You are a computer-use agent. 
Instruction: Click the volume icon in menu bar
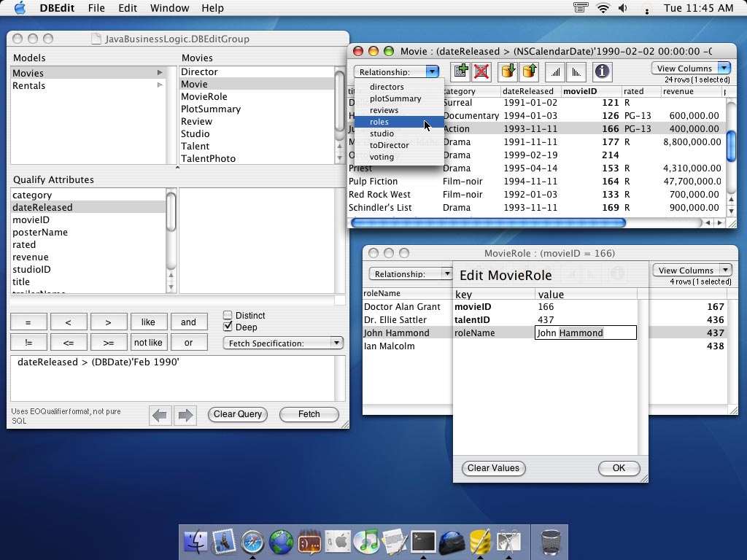[623, 8]
